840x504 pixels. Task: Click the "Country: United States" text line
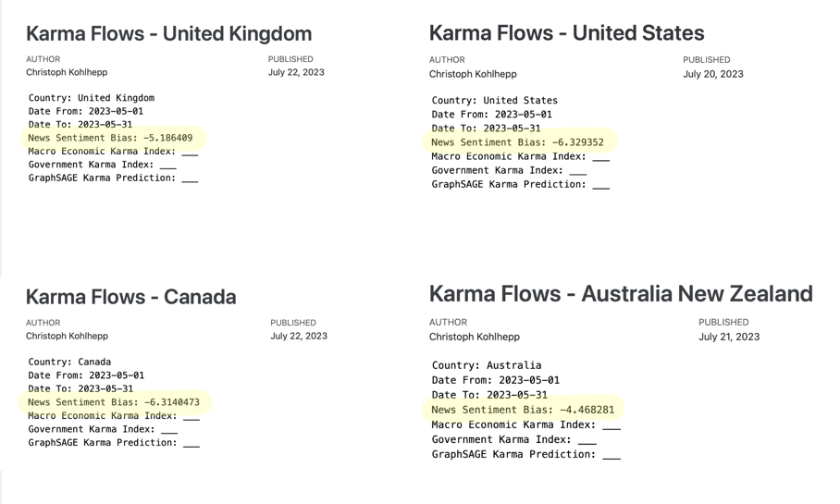(x=494, y=101)
